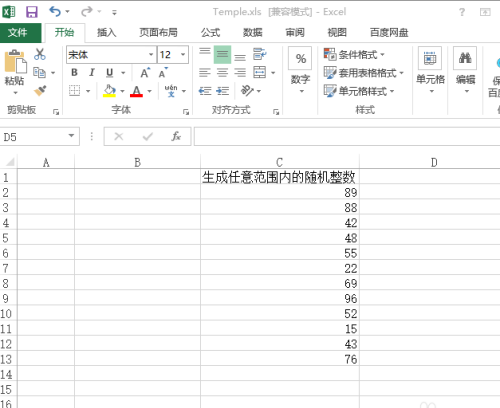The image size is (500, 408).
Task: Expand fill color dropdown arrow
Action: pyautogui.click(x=122, y=91)
